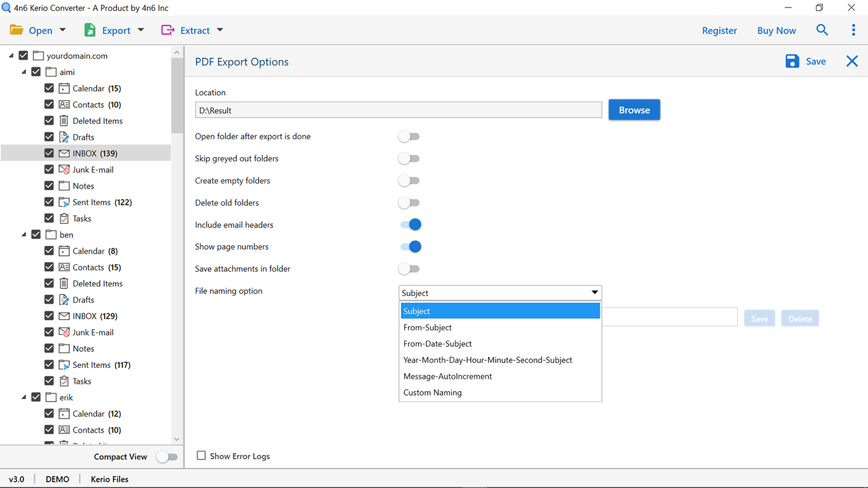
Task: Check the Show Error Logs checkbox
Action: click(x=201, y=456)
